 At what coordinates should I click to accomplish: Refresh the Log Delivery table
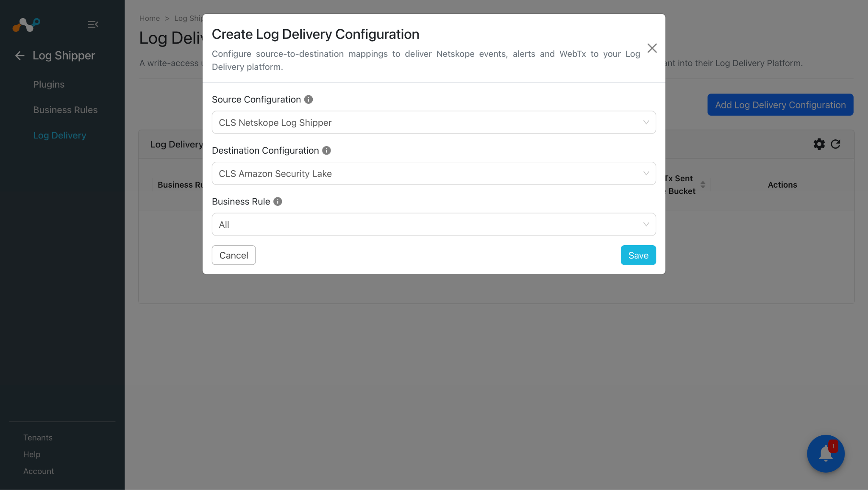click(x=835, y=144)
